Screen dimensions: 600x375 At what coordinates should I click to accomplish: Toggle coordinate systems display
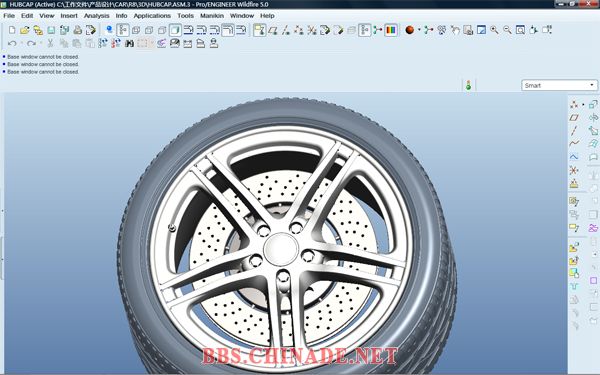(x=312, y=30)
